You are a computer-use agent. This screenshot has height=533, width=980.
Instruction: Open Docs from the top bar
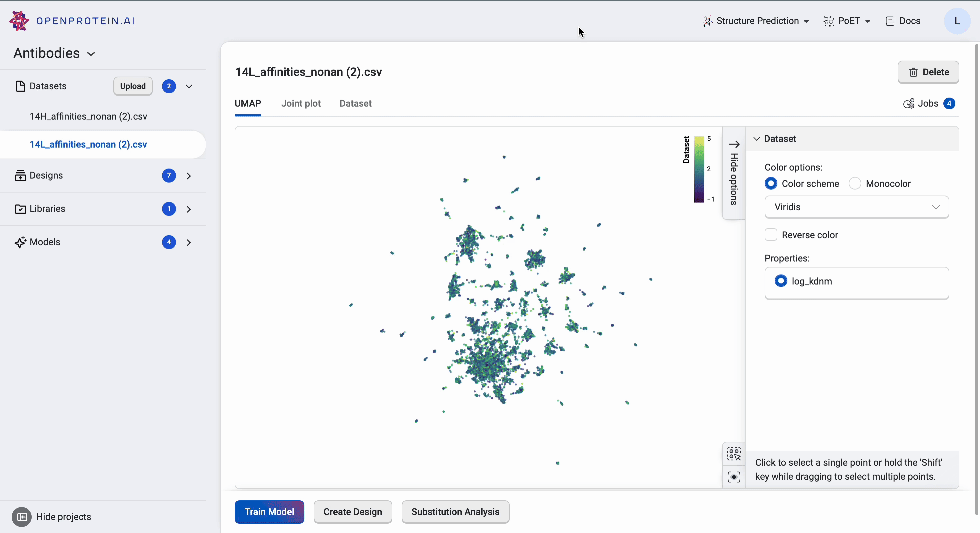point(903,21)
